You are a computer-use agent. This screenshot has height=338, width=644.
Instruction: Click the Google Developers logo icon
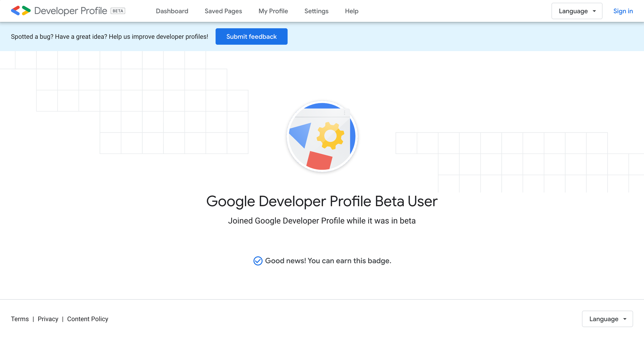(21, 11)
